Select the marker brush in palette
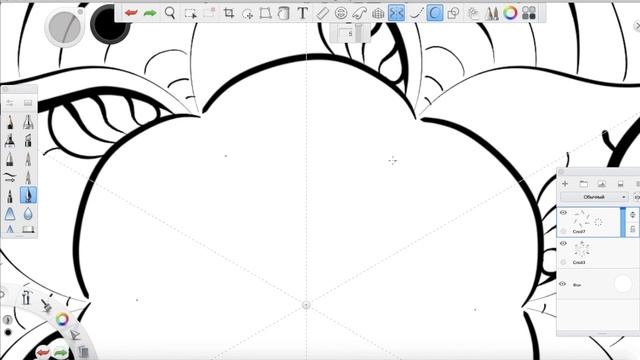This screenshot has height=360, width=640. coord(10,140)
